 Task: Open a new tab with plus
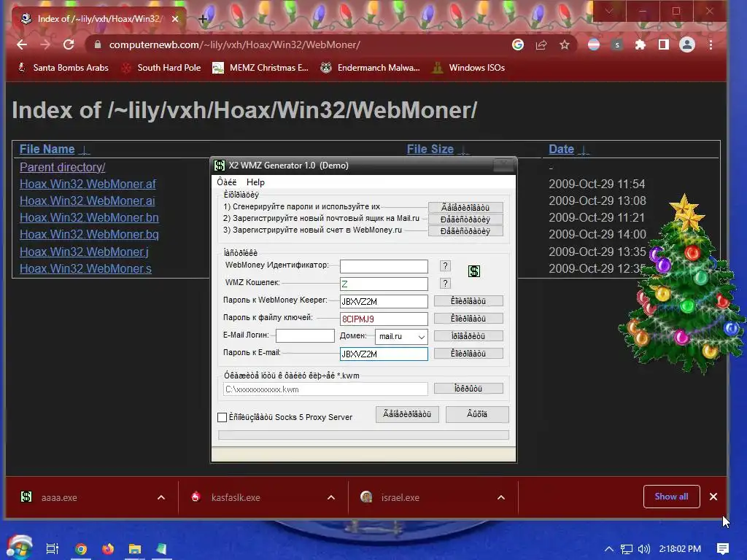click(203, 19)
